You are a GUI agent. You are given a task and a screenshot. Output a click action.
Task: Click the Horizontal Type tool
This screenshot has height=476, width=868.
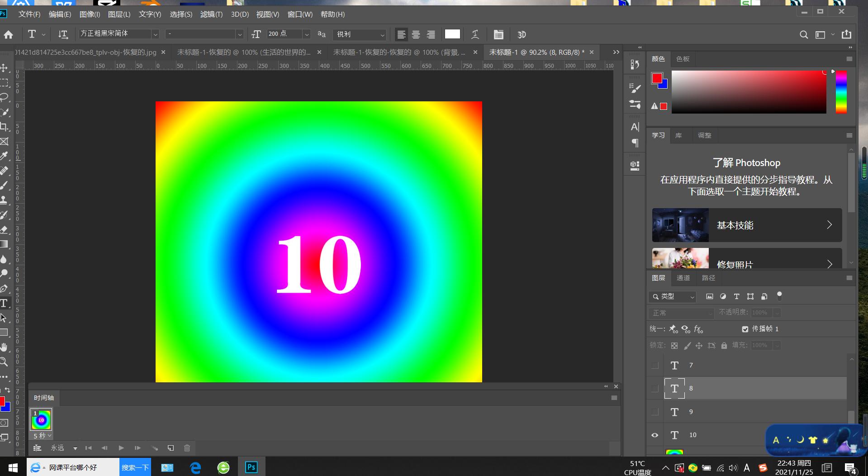pos(4,303)
